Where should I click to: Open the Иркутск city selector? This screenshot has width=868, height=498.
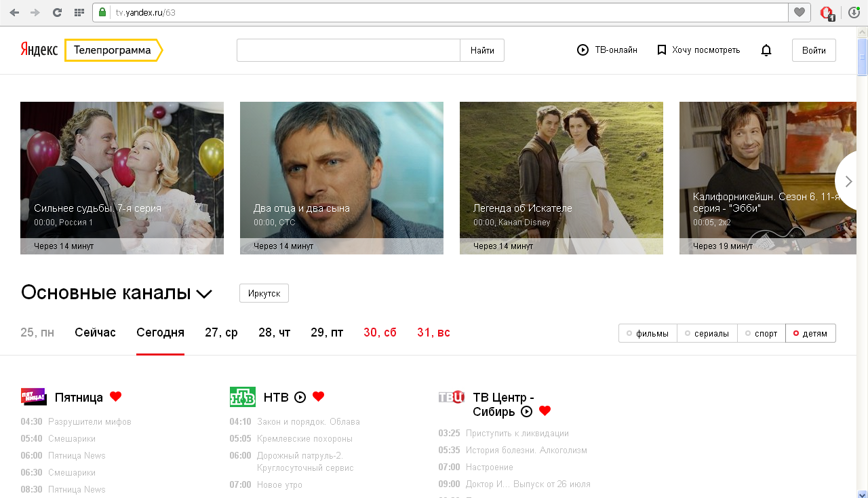pos(264,293)
